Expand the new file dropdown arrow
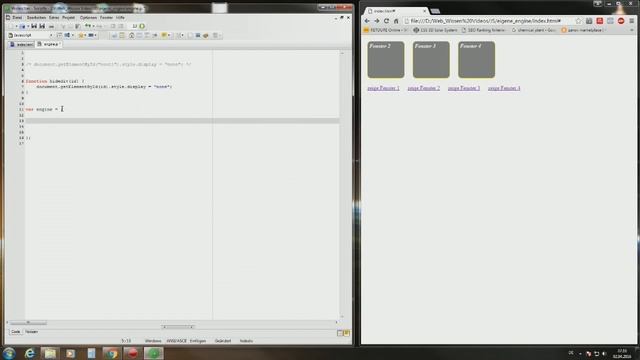This screenshot has width=640, height=360. pyautogui.click(x=16, y=26)
